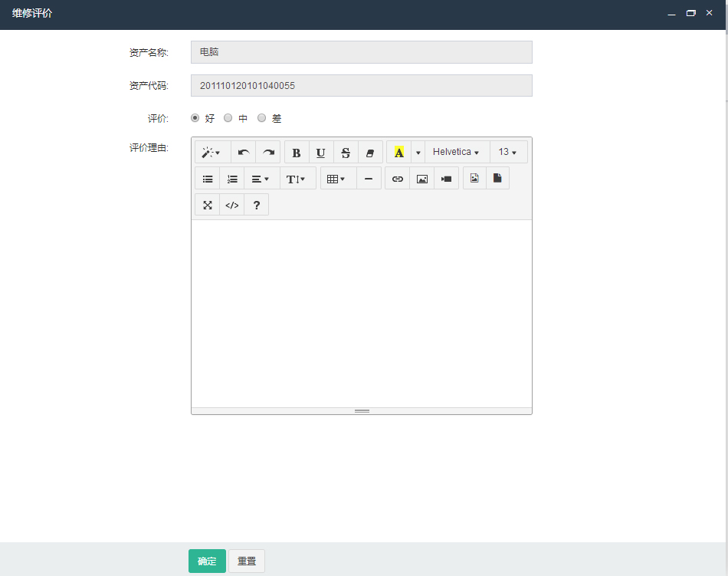This screenshot has height=576, width=728.
Task: Open the paragraph alignment dropdown
Action: pyautogui.click(x=261, y=179)
